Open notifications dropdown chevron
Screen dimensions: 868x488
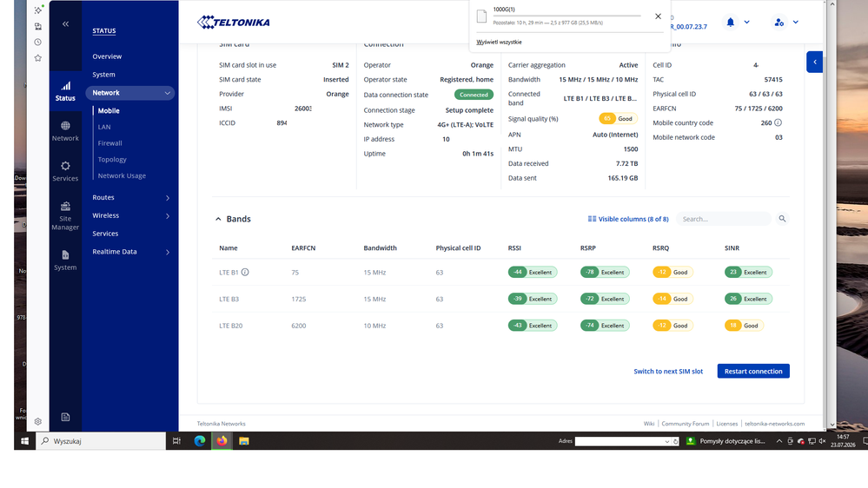(x=746, y=22)
